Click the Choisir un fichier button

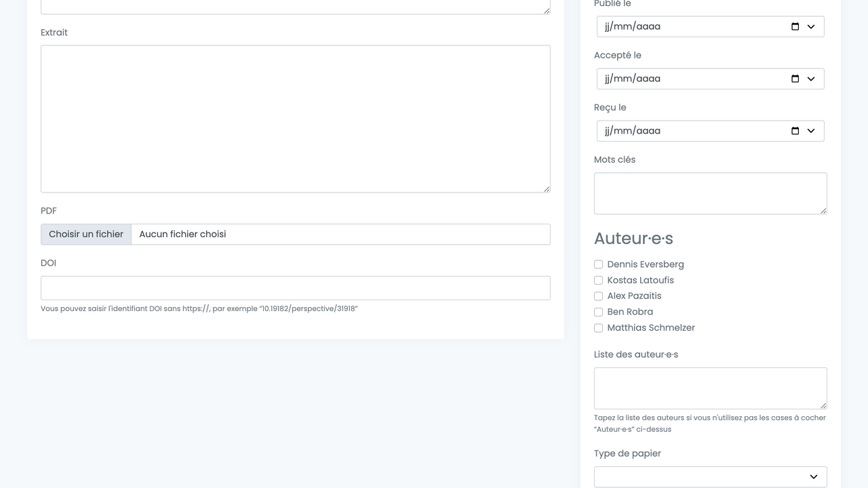[x=86, y=235]
